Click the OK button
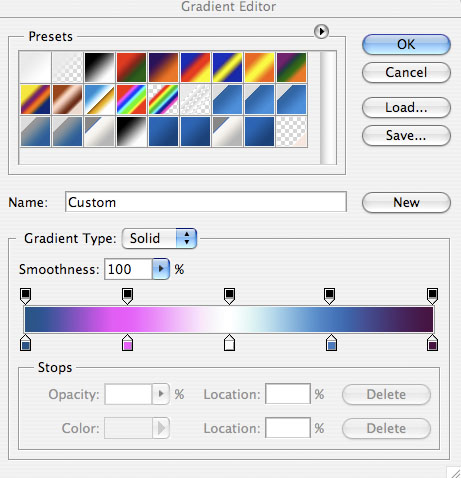 [x=406, y=44]
